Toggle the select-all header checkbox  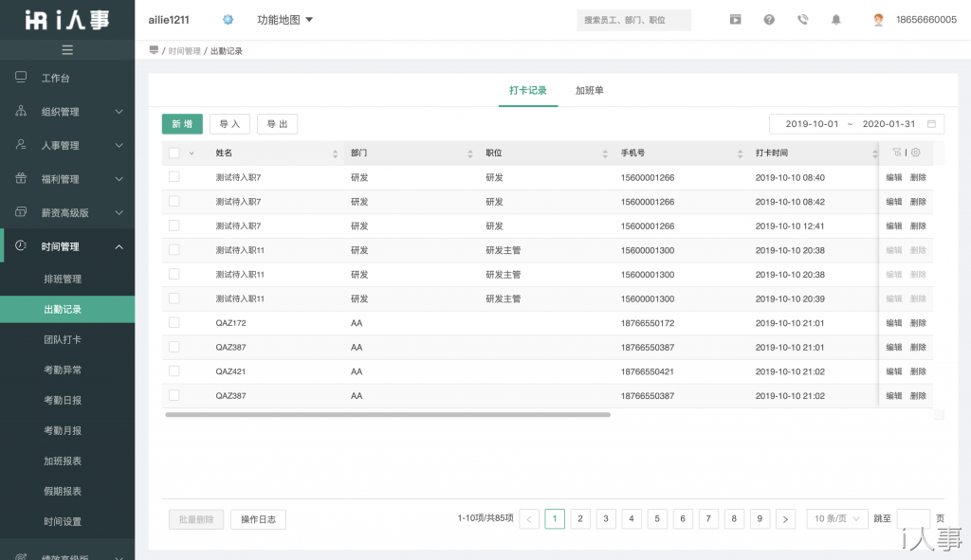click(x=174, y=153)
